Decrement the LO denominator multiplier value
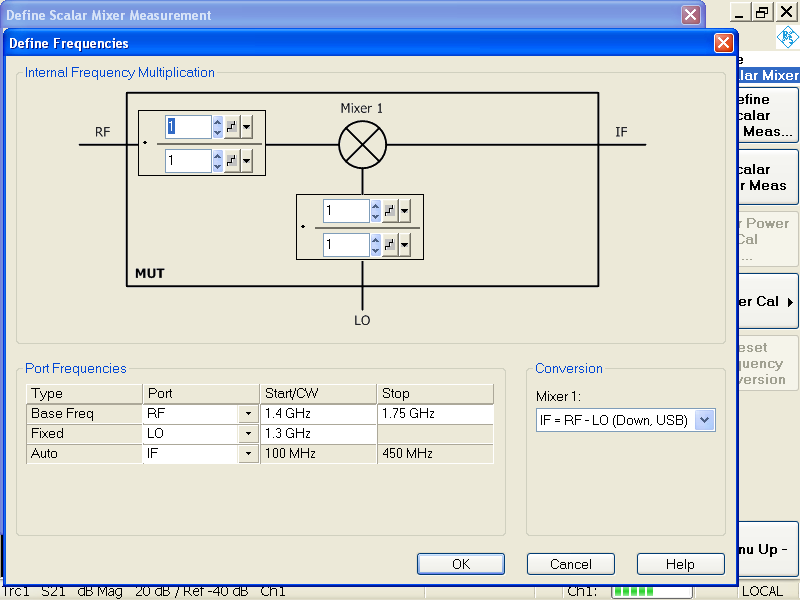This screenshot has width=800, height=600. click(x=376, y=250)
